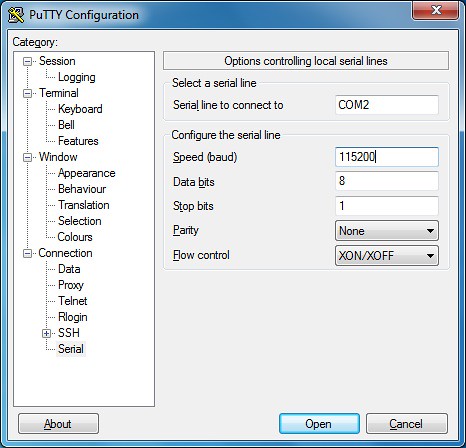The image size is (466, 448).
Task: Close the PuTTY Configuration window
Action: pos(435,11)
